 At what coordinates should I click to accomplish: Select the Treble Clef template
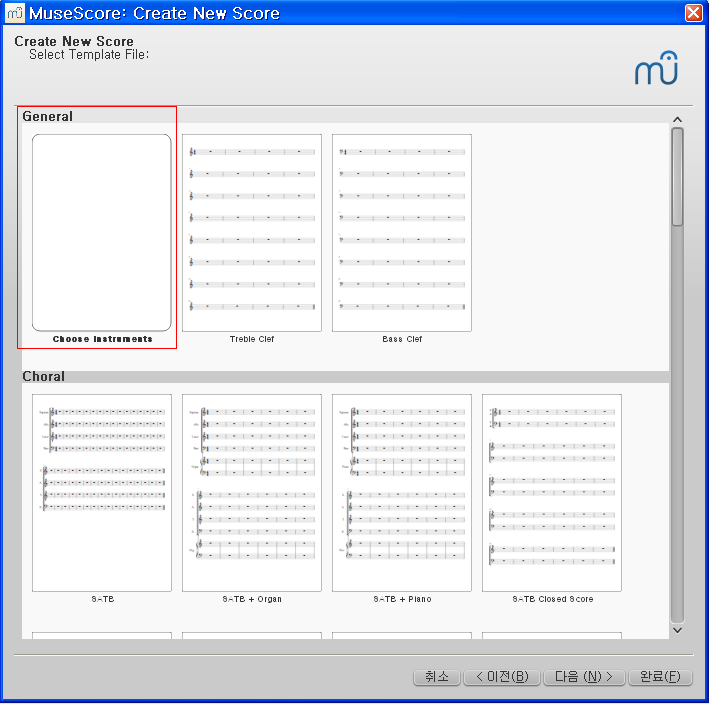(x=252, y=232)
